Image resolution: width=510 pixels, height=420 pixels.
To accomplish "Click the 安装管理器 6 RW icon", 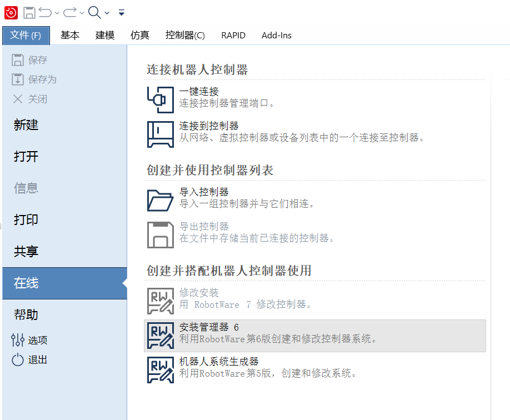I will tap(161, 336).
